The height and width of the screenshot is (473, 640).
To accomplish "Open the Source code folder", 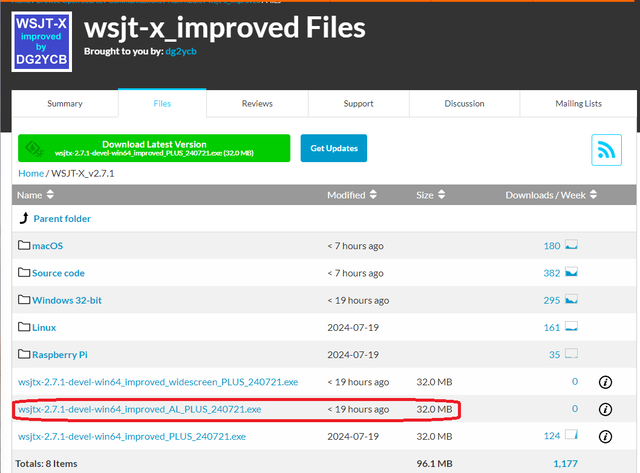I will 58,273.
